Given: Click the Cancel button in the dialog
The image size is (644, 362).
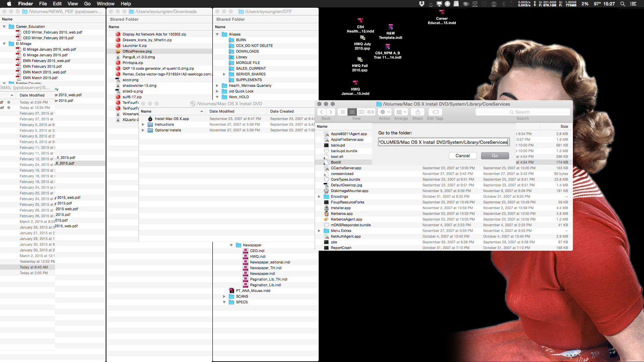Looking at the screenshot, I should 463,156.
